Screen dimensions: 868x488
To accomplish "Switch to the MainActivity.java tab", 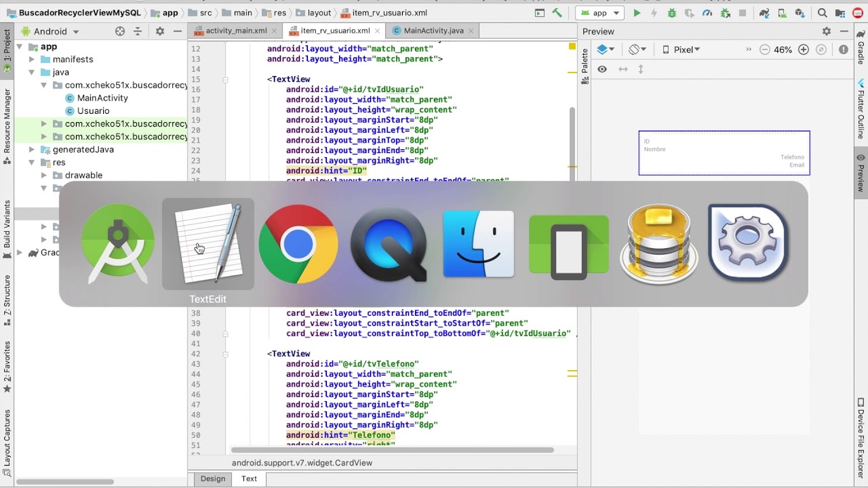I will pos(433,30).
